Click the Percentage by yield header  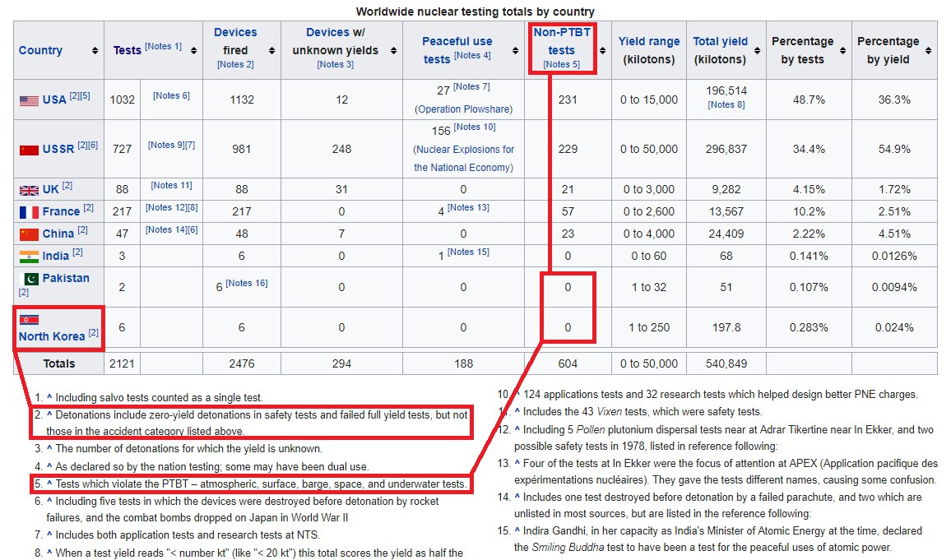pos(888,50)
